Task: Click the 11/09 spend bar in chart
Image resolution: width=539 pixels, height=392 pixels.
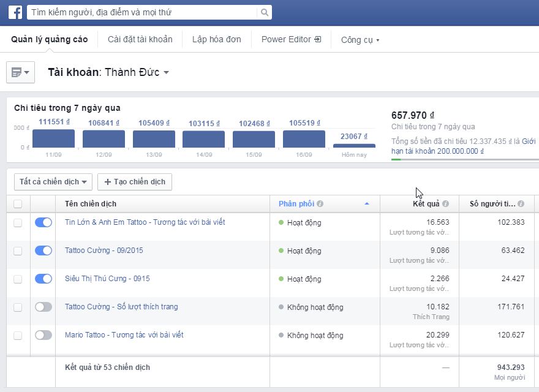Action: click(x=53, y=138)
